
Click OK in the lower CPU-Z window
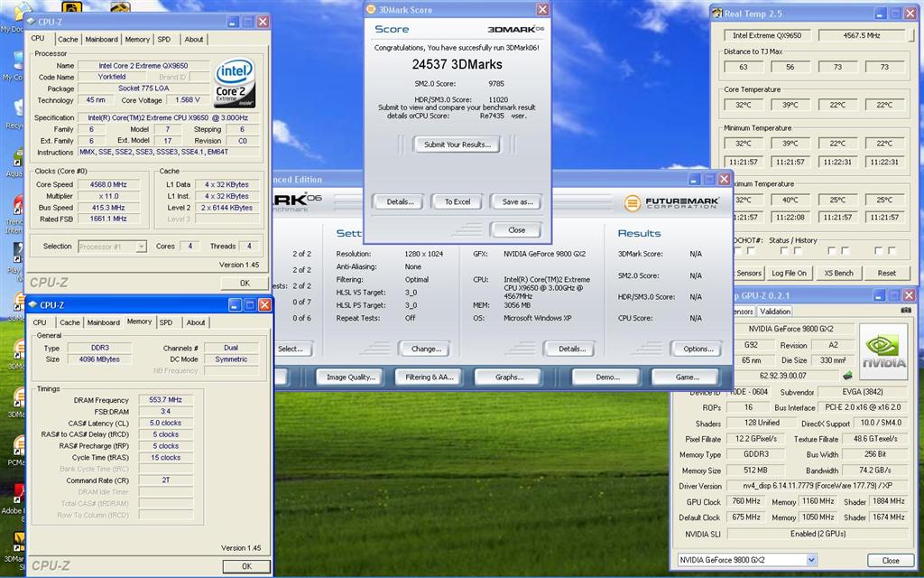click(246, 566)
